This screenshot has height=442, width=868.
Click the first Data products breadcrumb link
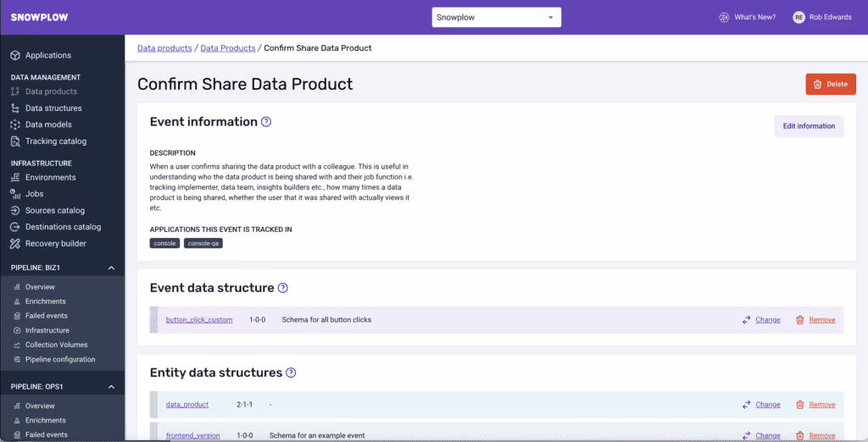pos(164,48)
